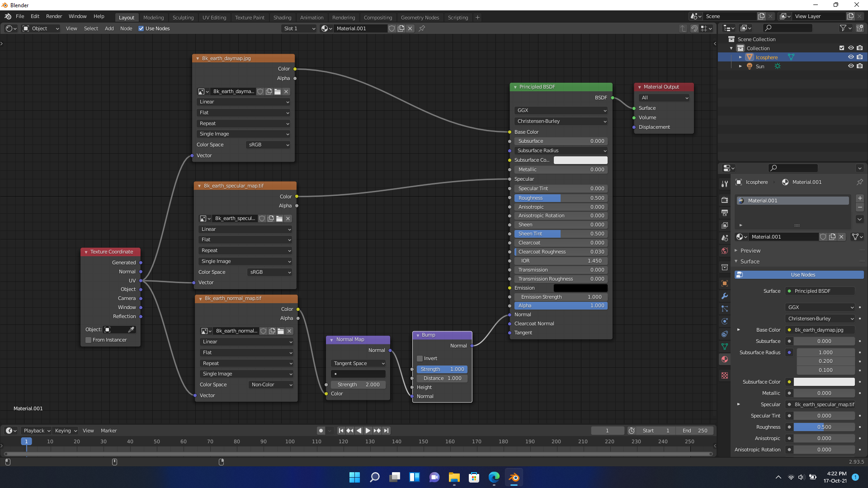The image size is (868, 488).
Task: Adjust Roughness slider in Principled BSDF node
Action: (x=561, y=198)
